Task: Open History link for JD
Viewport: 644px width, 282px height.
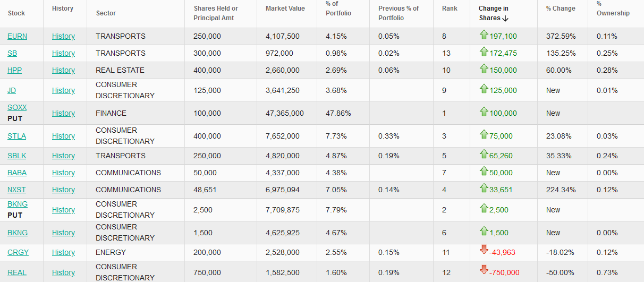Action: pos(63,90)
